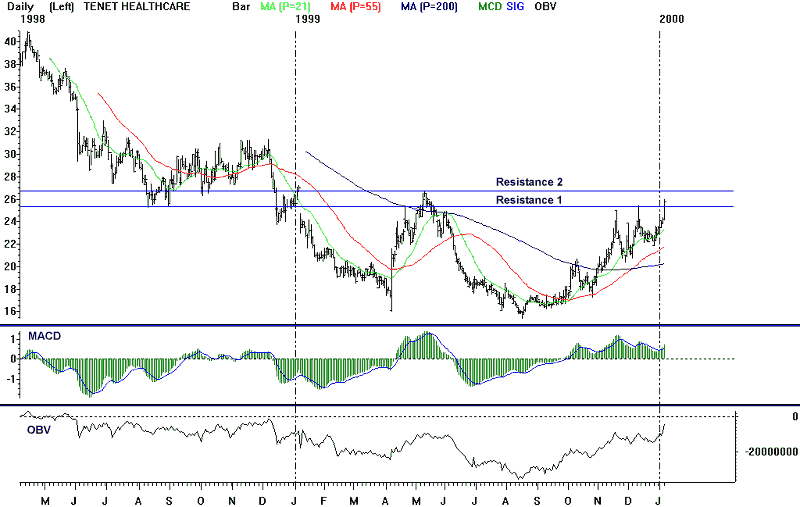Select the MA (P=21) legend entry
This screenshot has height=507, width=800.
point(285,7)
